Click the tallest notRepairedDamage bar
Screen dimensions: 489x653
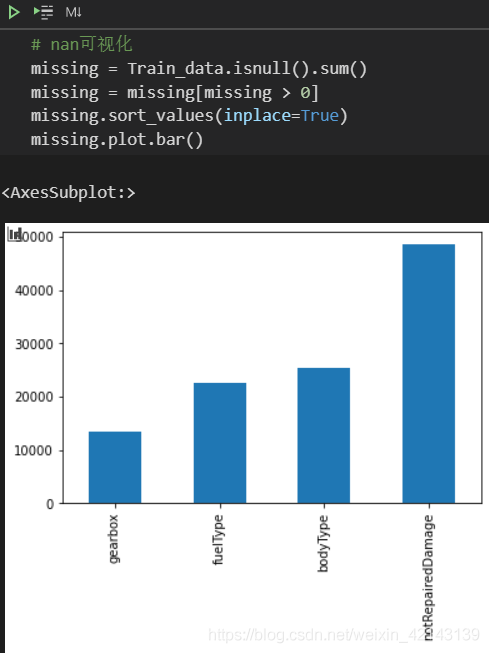(429, 374)
